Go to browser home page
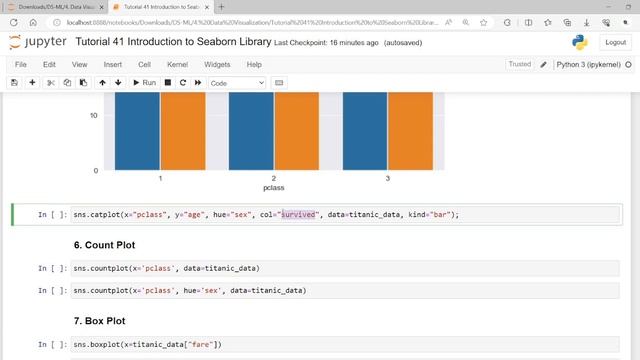 [33, 22]
